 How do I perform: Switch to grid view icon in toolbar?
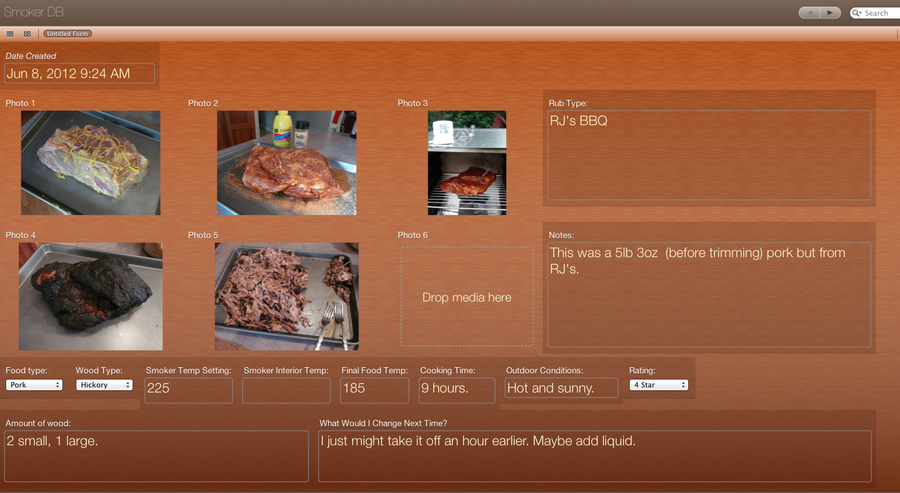[27, 34]
